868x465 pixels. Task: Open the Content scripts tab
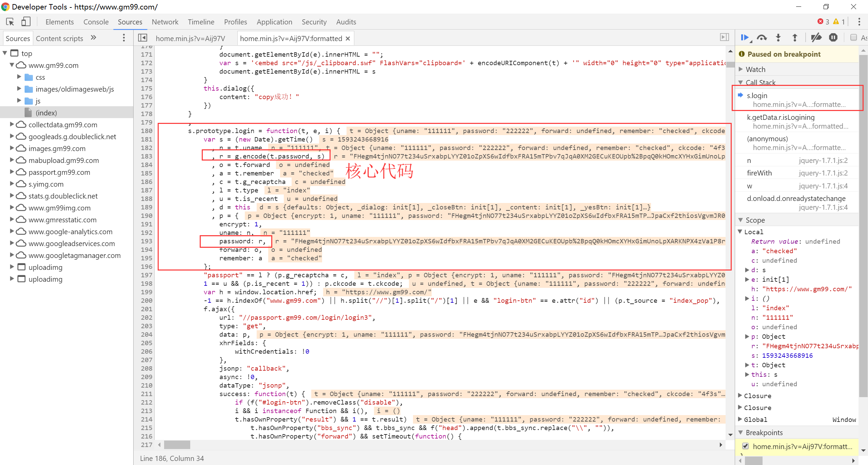[59, 38]
